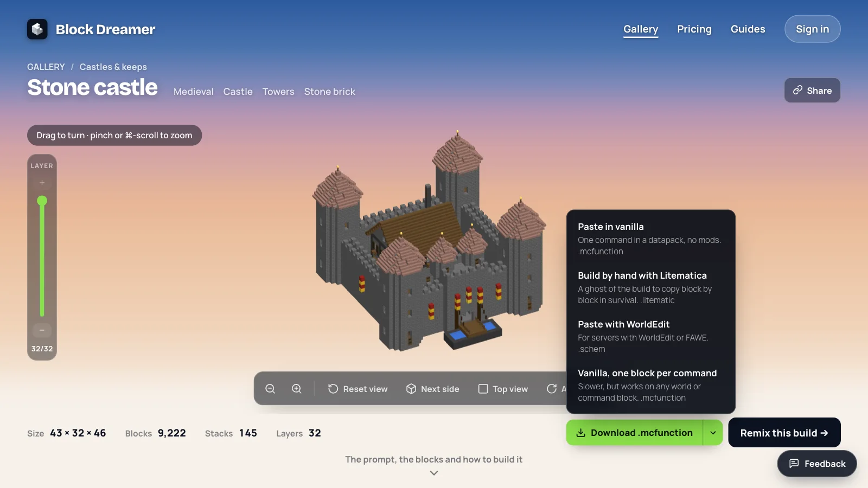Click the 'Stone castle' heading

pos(93,87)
